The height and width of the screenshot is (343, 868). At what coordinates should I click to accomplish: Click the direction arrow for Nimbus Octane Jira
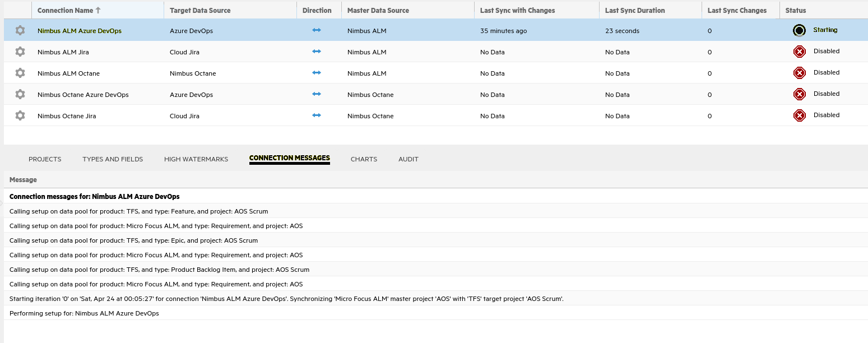click(x=317, y=115)
